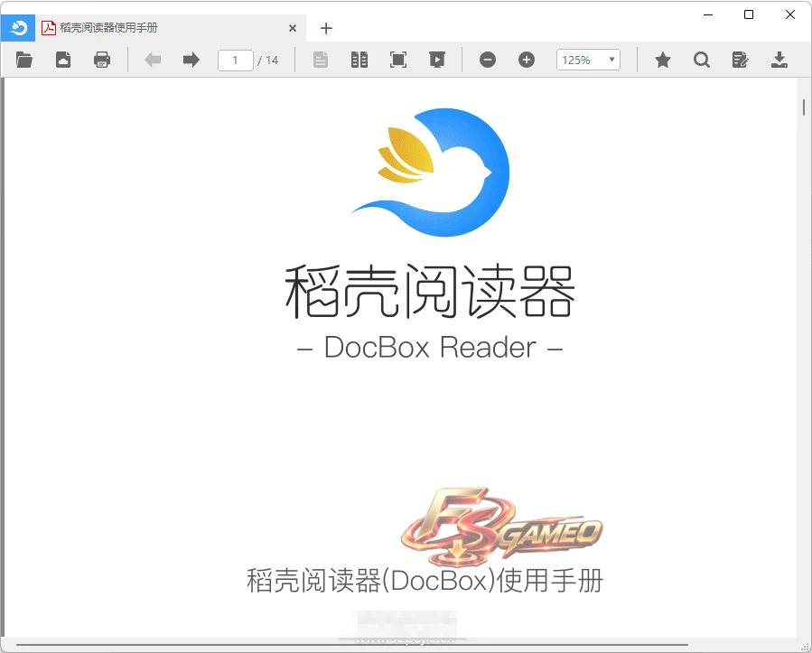This screenshot has height=653, width=812.
Task: Bookmark the document with the star icon
Action: click(663, 60)
